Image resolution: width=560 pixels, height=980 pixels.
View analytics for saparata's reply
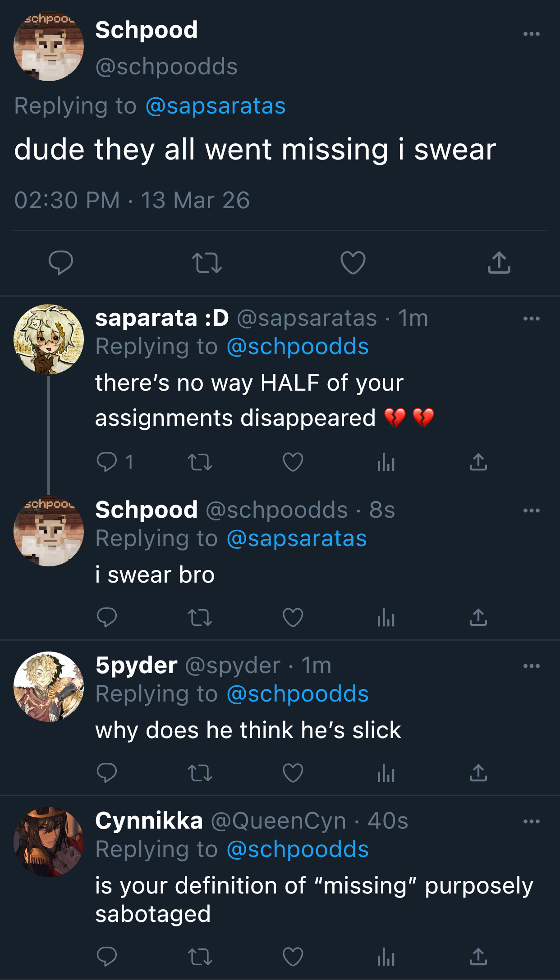386,462
